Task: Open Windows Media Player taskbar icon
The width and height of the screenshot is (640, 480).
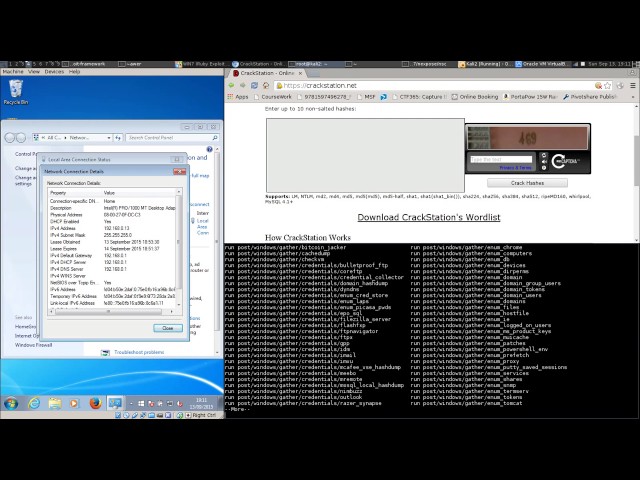Action: (x=74, y=403)
